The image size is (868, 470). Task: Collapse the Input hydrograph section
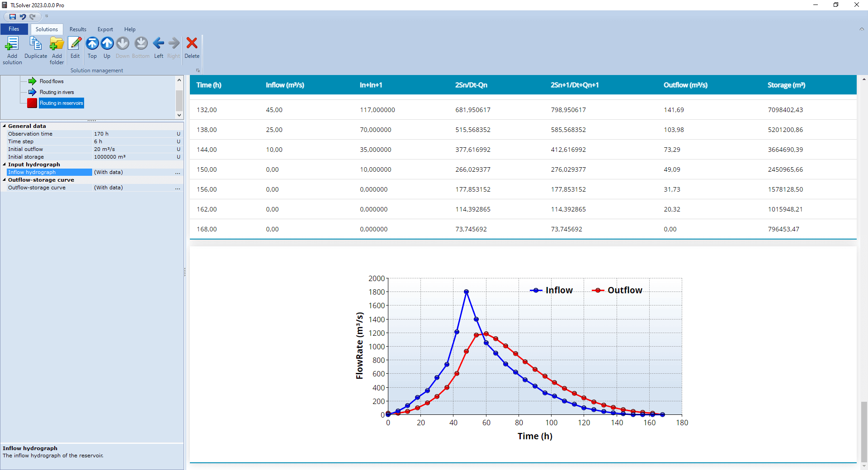(x=5, y=164)
